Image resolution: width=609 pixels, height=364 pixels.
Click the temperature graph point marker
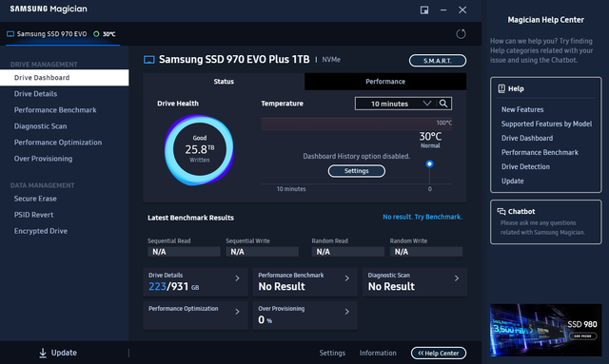point(429,163)
